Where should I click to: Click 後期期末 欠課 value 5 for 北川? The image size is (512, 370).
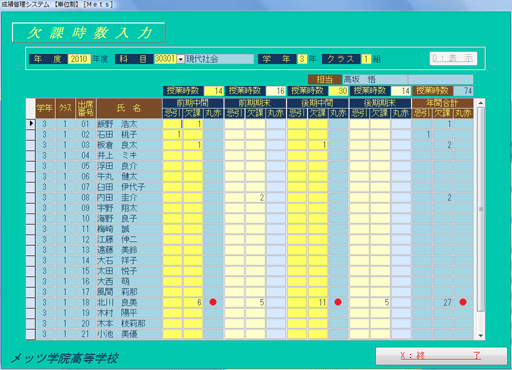380,302
